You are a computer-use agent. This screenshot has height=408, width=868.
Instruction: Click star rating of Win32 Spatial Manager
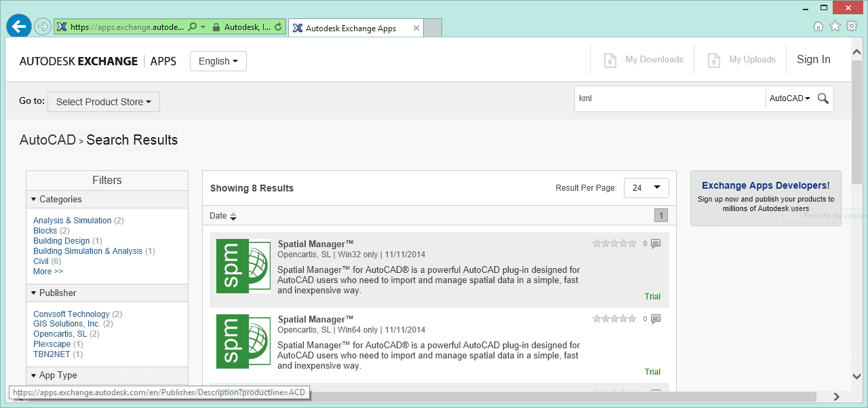click(x=614, y=243)
